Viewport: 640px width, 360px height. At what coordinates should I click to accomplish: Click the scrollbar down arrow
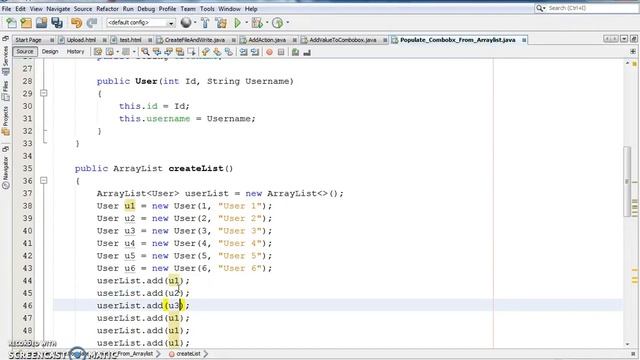627,344
